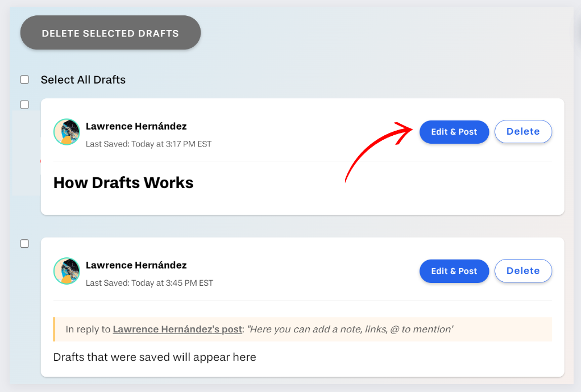Image resolution: width=581 pixels, height=392 pixels.
Task: Click the profile avatar on the 3:45 PM draft
Action: click(x=67, y=271)
